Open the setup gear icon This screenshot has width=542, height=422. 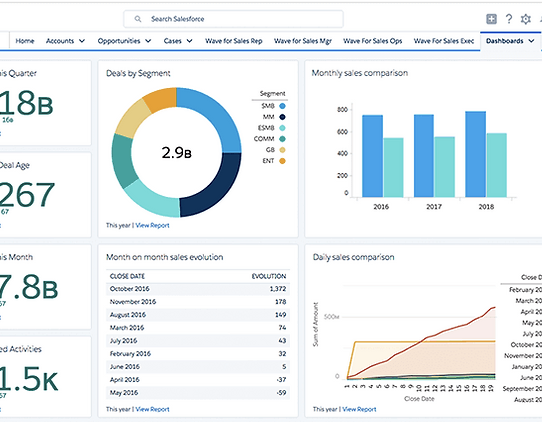pyautogui.click(x=525, y=19)
